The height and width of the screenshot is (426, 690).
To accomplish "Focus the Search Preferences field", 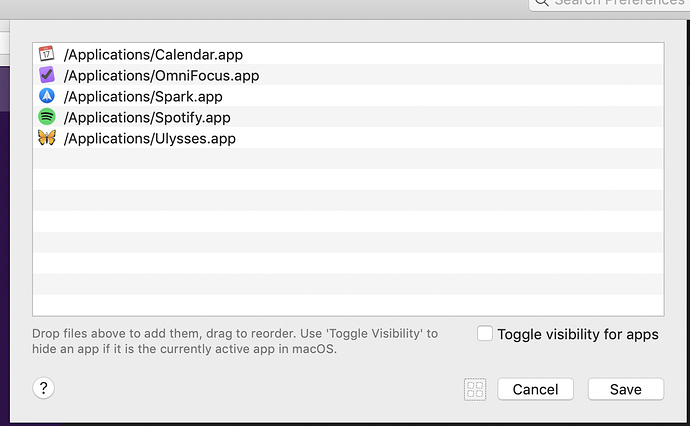I will (x=609, y=4).
